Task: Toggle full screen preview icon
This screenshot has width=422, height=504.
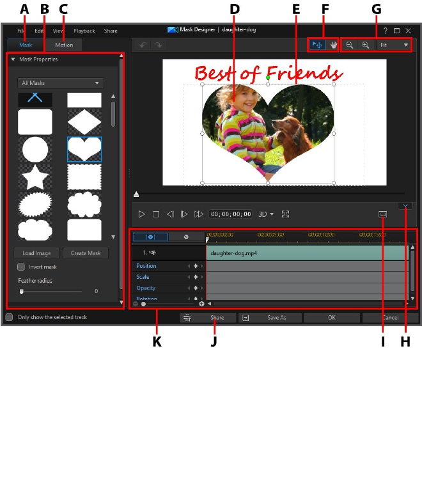Action: pos(285,214)
